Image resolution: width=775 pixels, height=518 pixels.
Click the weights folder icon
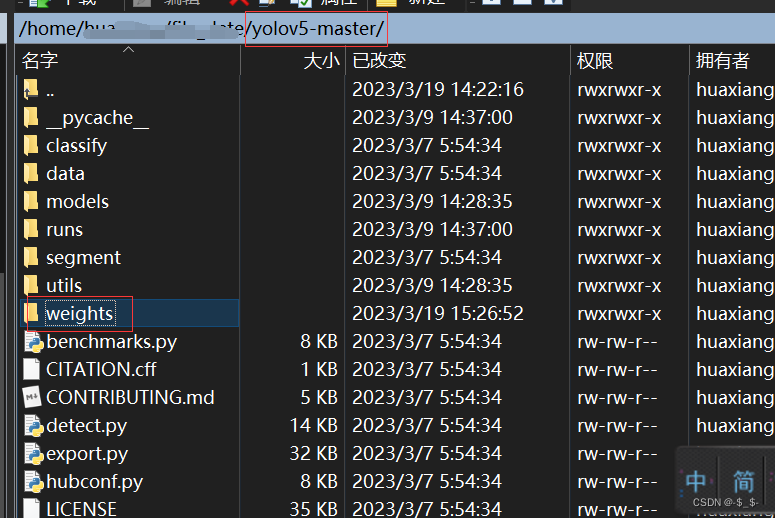click(31, 313)
